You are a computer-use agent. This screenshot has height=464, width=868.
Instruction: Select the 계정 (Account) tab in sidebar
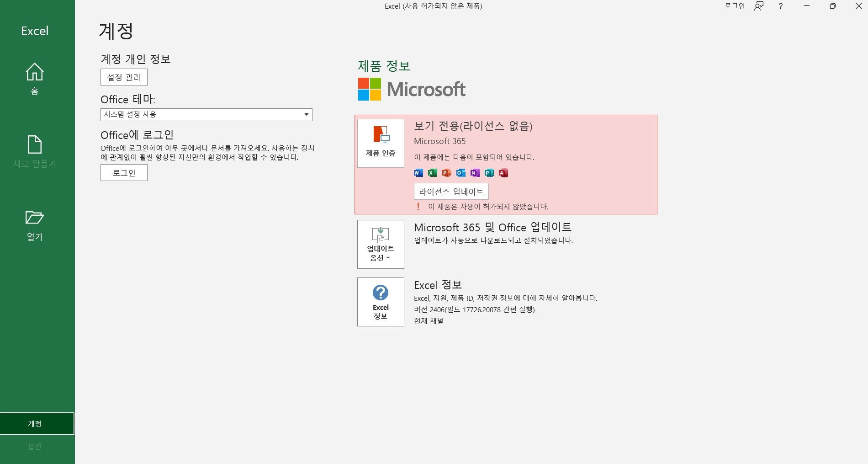[37, 424]
